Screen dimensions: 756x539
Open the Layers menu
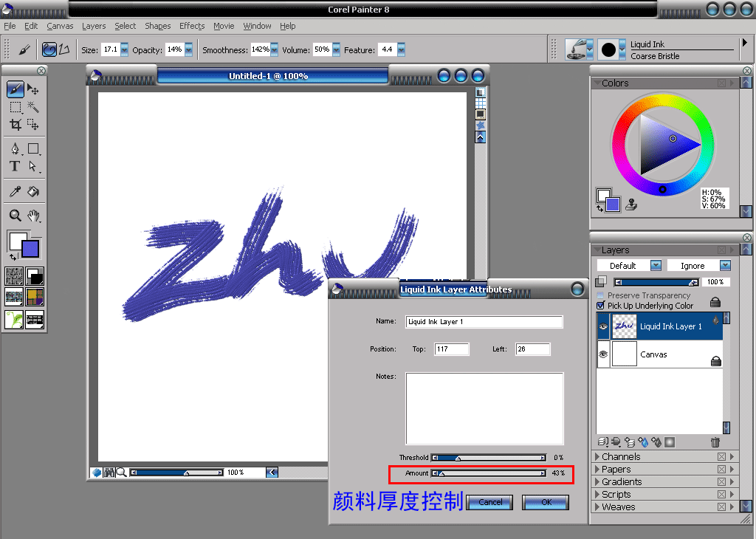tap(94, 26)
